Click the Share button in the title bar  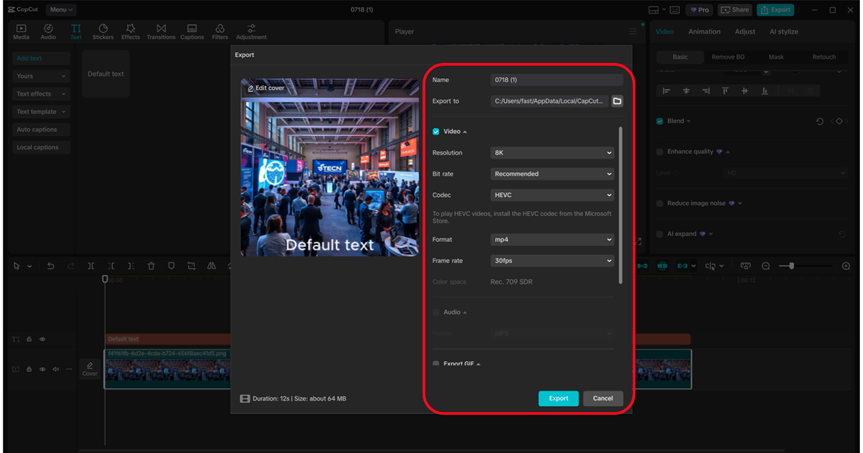(x=735, y=10)
